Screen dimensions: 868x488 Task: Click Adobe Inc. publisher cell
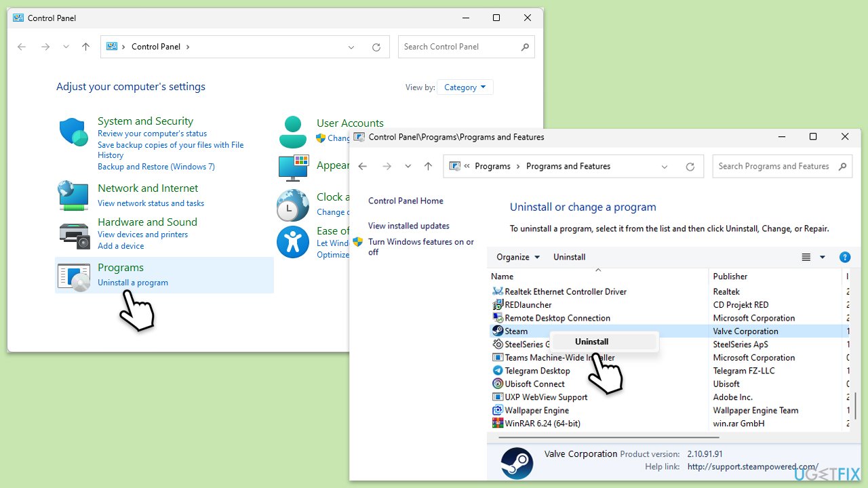732,397
